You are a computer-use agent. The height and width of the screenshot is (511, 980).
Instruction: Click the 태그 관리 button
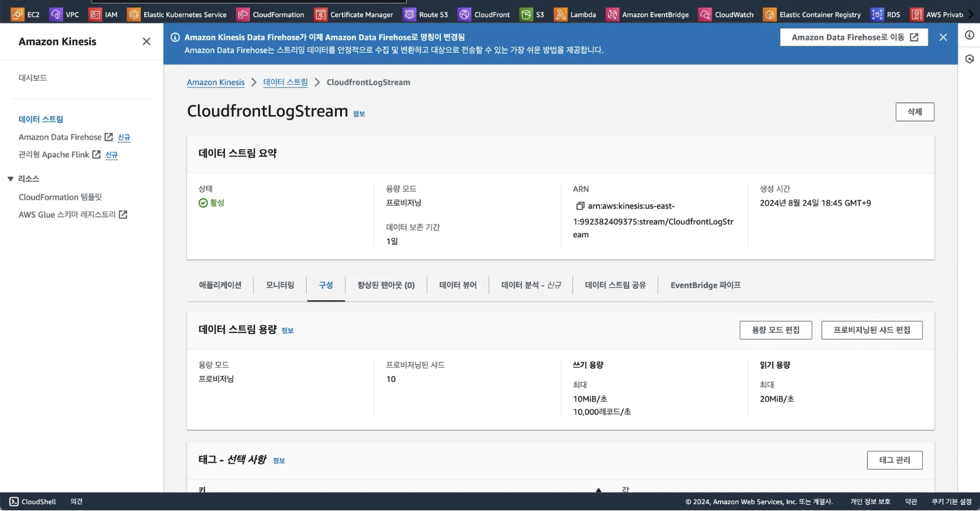pos(894,460)
